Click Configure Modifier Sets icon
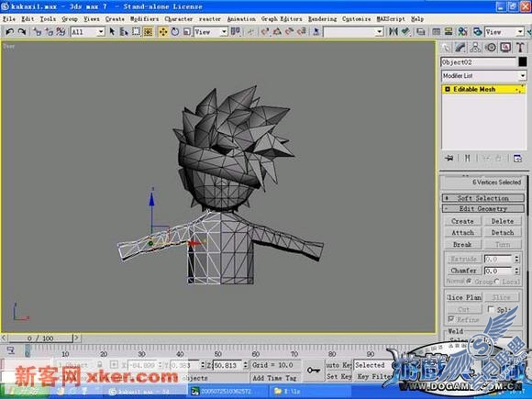The height and width of the screenshot is (399, 532). pos(517,158)
